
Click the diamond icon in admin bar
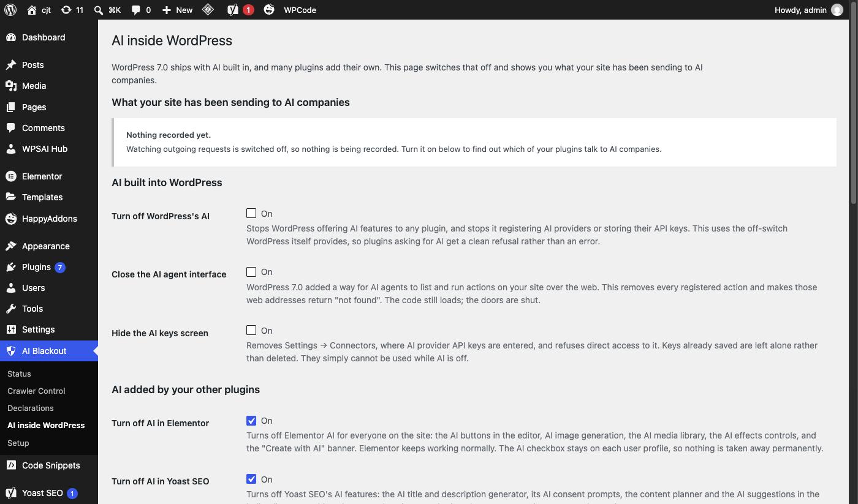[x=208, y=10]
